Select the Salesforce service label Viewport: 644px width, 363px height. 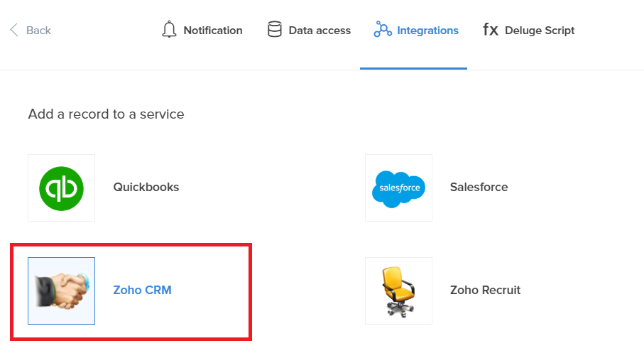point(479,188)
